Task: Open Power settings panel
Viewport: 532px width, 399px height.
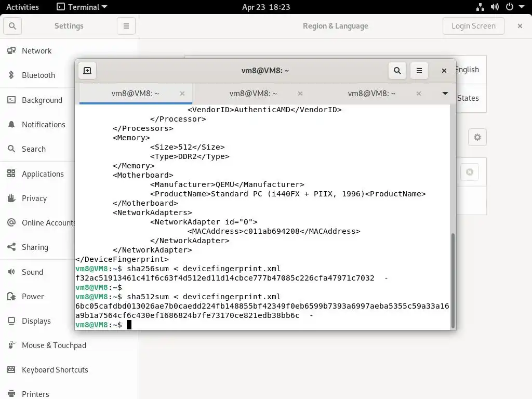Action: [37, 297]
